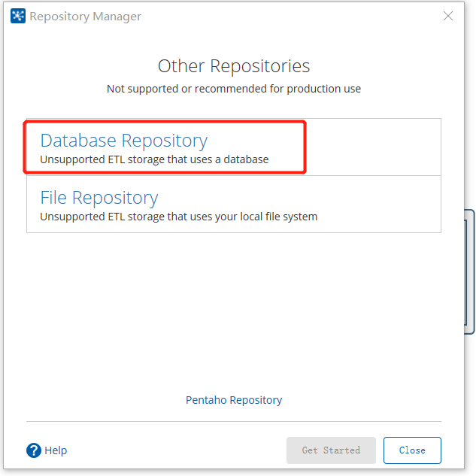476x476 pixels.
Task: Select the Database Repository heading
Action: [x=123, y=141]
